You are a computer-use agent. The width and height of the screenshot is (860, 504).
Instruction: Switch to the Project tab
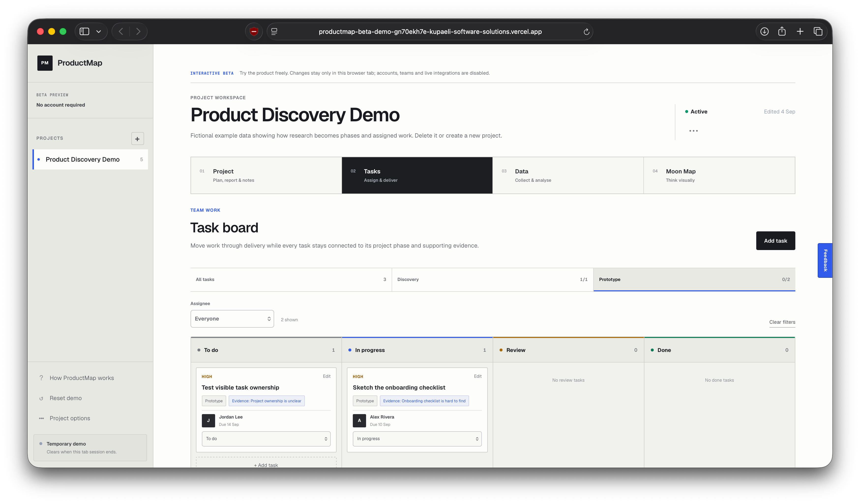266,175
